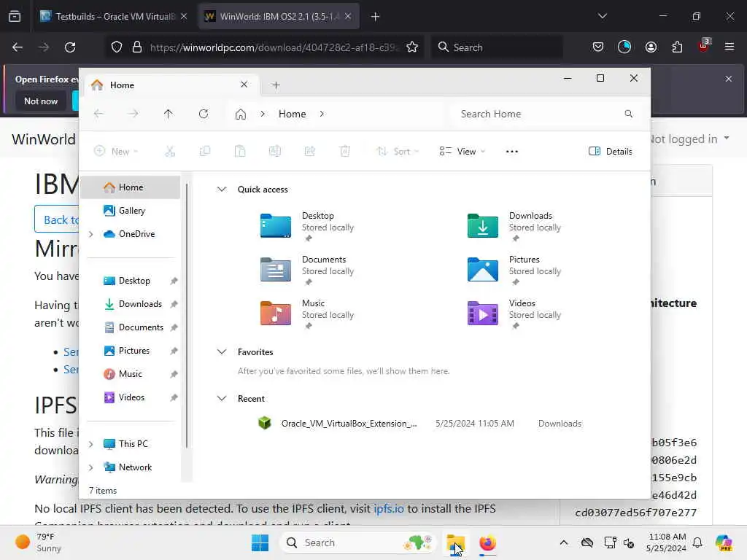Viewport: 747px width, 560px height.
Task: Click the WinWorld site title
Action: [x=43, y=139]
